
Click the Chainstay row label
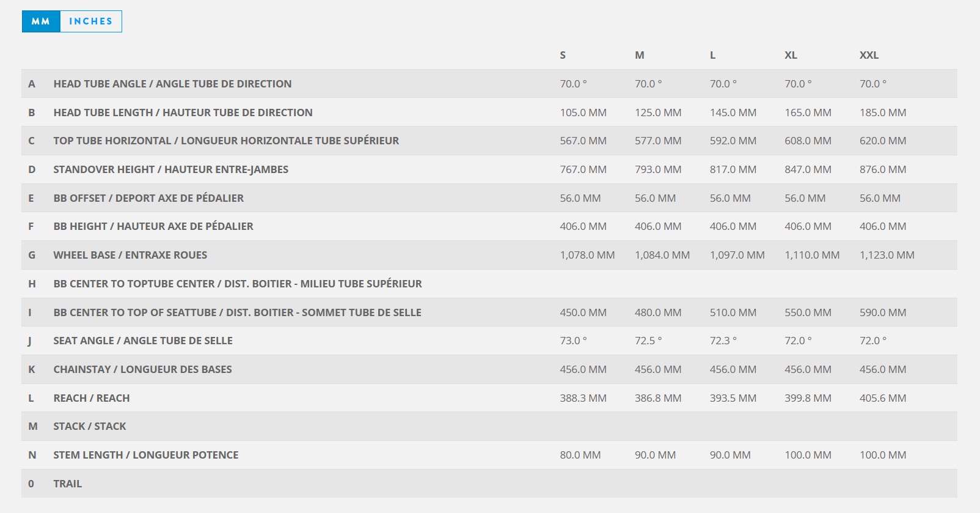(142, 369)
